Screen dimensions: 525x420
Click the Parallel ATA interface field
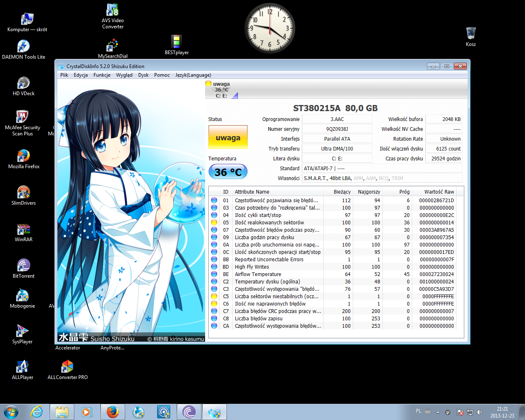click(337, 139)
